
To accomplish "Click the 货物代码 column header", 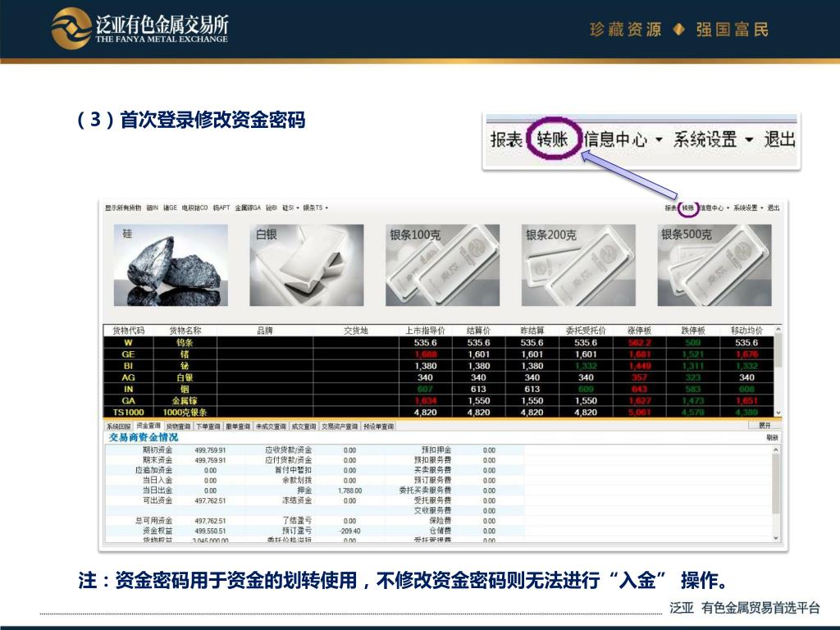I will (x=129, y=331).
